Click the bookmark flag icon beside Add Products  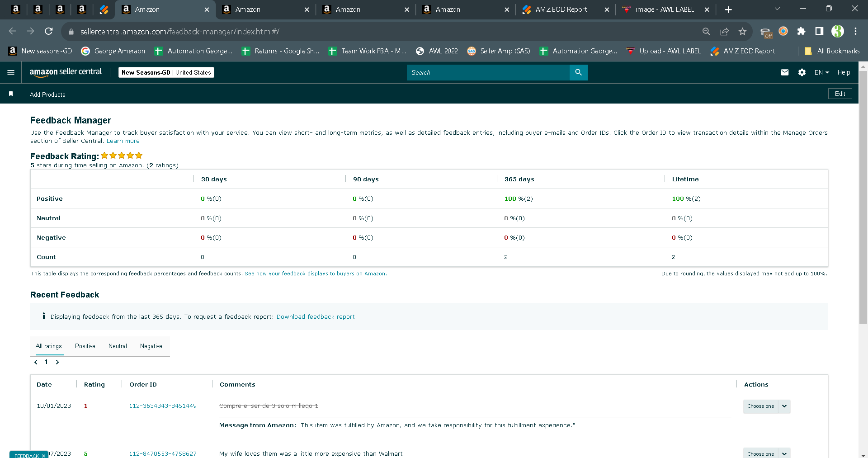[11, 94]
